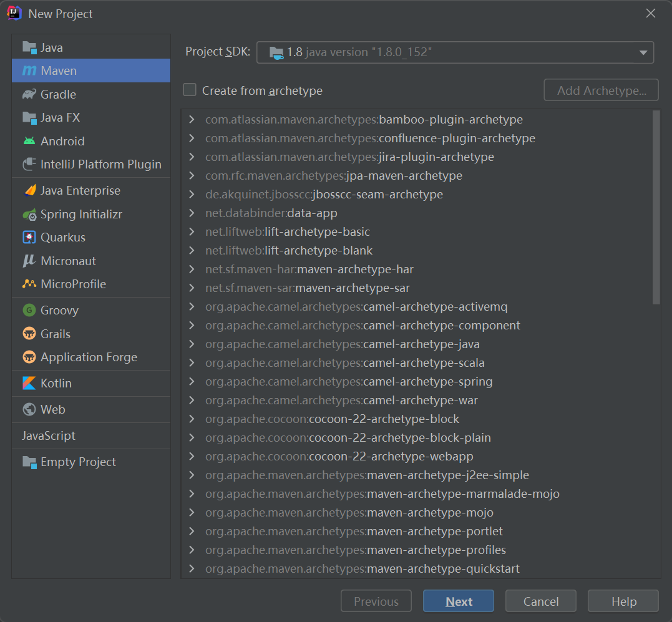Click the Empty Project folder icon
This screenshot has height=622, width=672.
coord(29,462)
